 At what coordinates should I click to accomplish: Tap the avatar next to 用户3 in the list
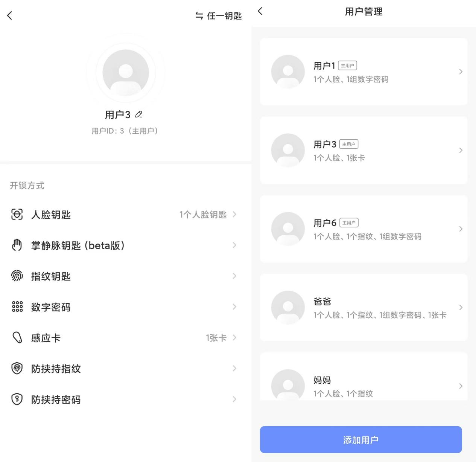(x=288, y=150)
